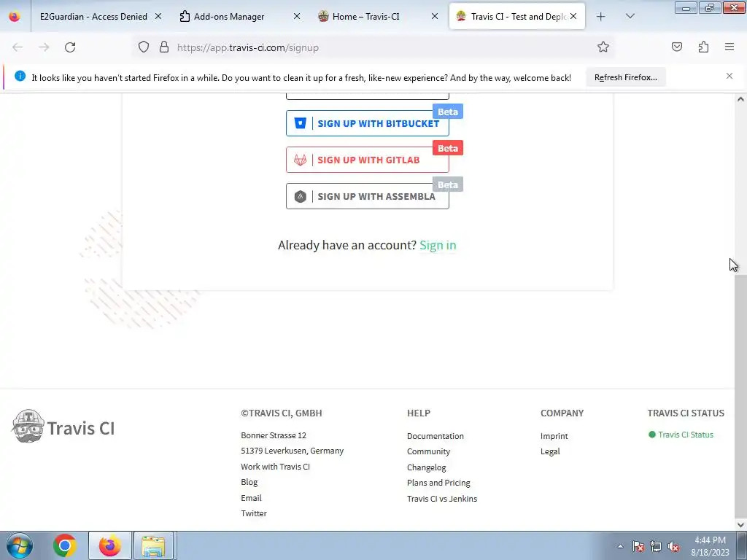Show hidden system tray icons
This screenshot has height=560, width=747.
point(620,546)
